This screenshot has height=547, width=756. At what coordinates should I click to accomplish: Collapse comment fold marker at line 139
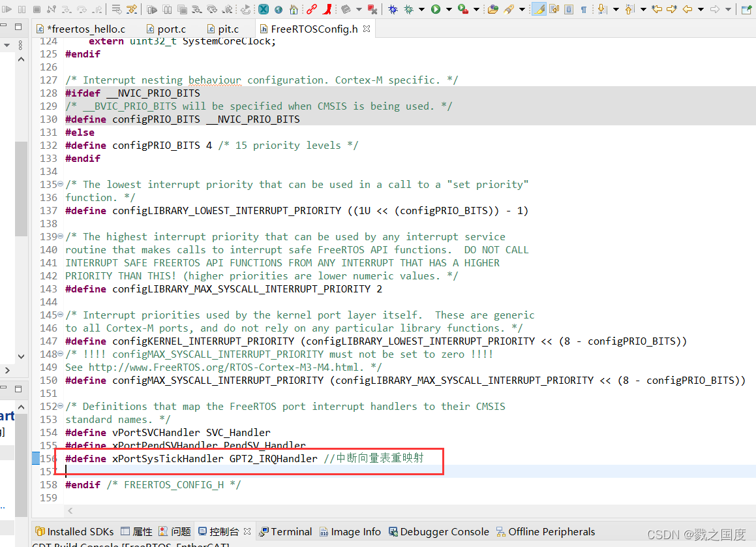[x=60, y=236]
